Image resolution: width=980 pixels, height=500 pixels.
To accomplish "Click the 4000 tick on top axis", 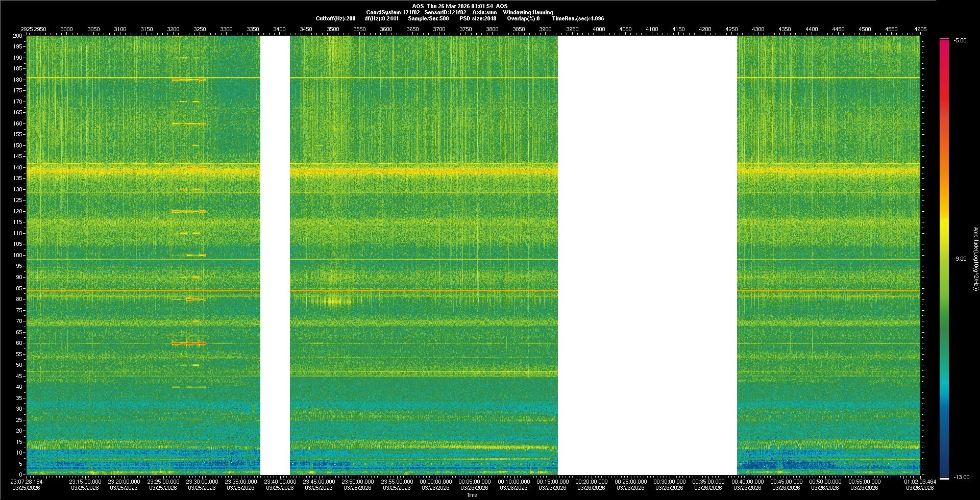I will [x=599, y=29].
